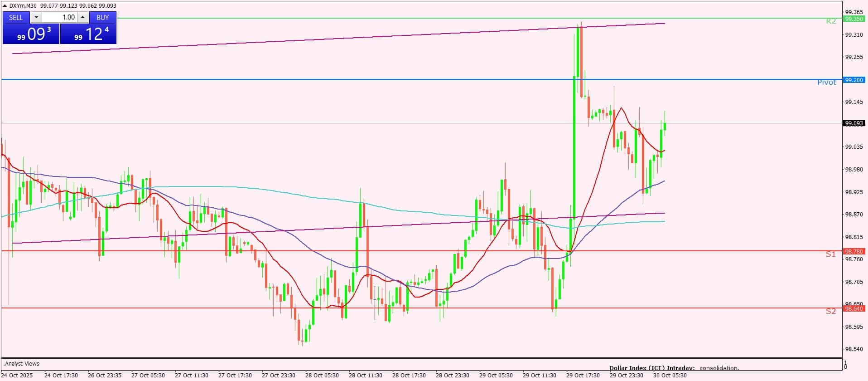Toggle the one-click trading panel triangle icon

(x=5, y=5)
